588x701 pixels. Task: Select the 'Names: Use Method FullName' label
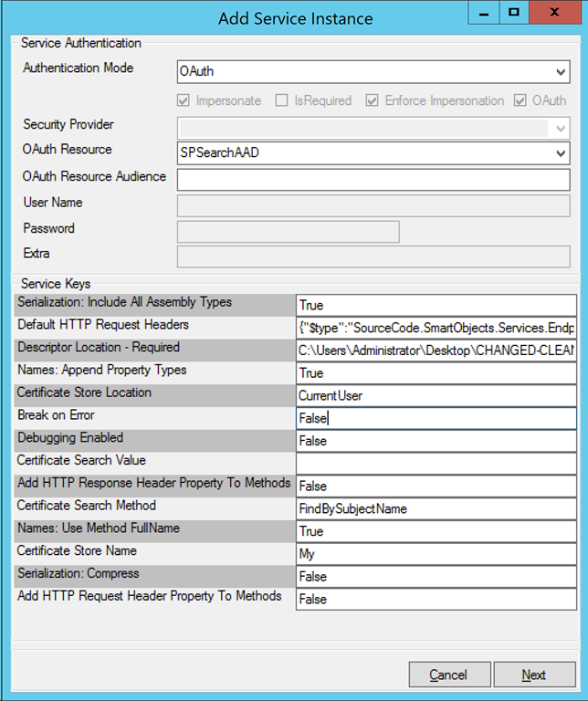point(99,528)
